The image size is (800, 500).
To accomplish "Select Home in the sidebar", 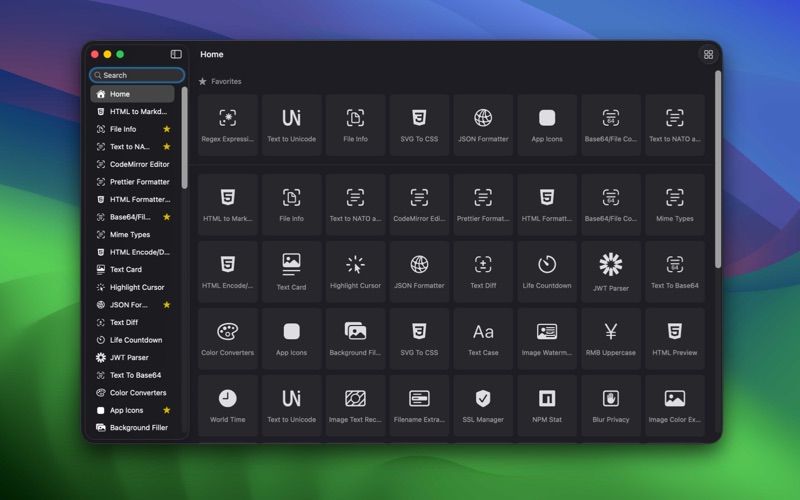I will tap(132, 94).
